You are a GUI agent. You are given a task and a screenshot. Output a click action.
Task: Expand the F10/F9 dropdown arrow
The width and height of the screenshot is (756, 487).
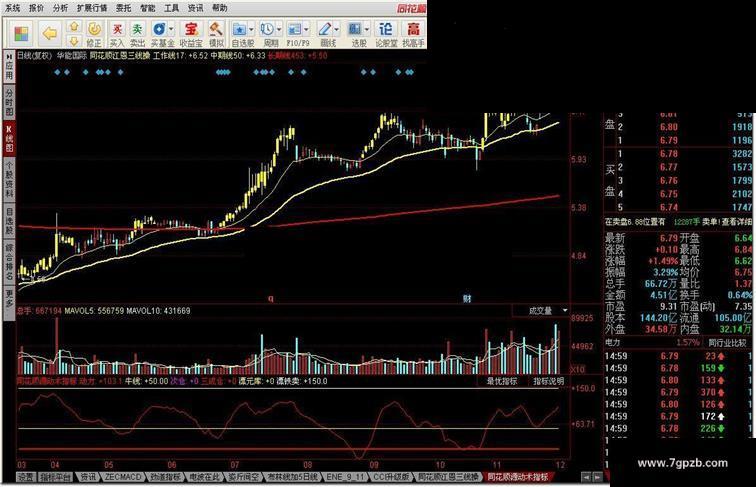(306, 30)
